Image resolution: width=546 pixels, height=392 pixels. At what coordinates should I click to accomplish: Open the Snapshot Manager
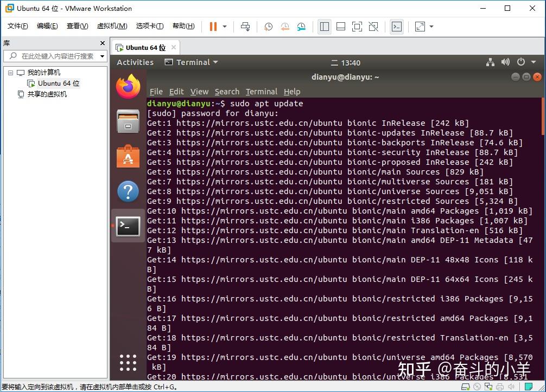point(302,26)
